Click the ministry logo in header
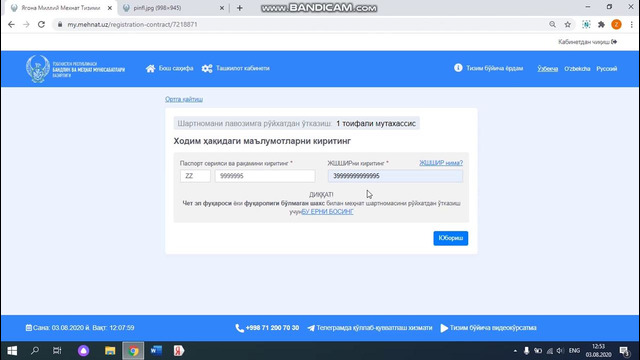 (76, 69)
